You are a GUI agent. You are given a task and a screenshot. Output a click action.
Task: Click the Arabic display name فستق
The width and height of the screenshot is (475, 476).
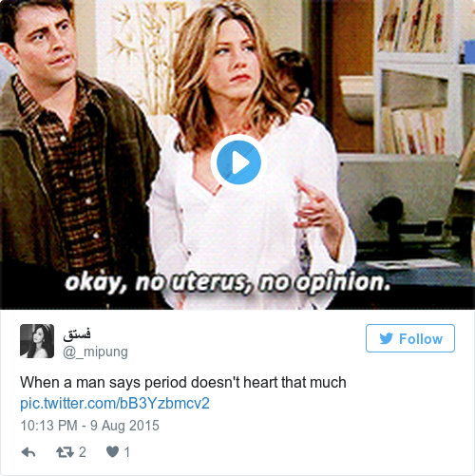tap(77, 334)
